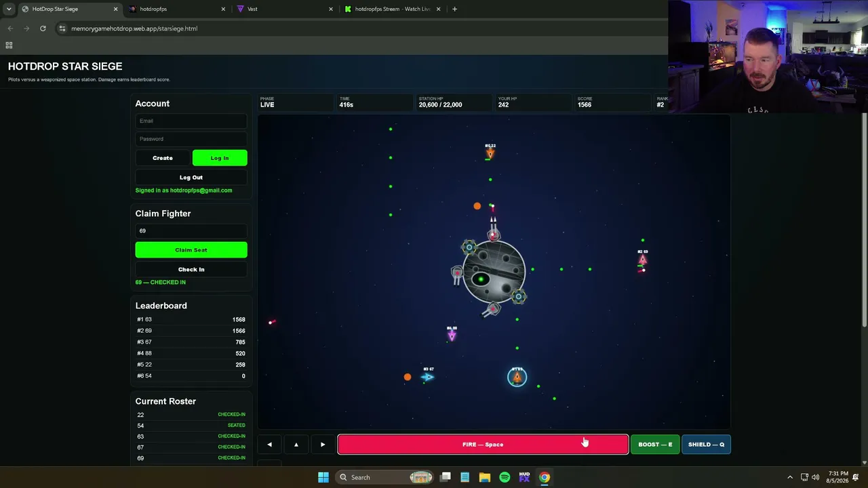Screen dimensions: 868x488
Task: Click the station's left gun turret
Action: coord(457,274)
